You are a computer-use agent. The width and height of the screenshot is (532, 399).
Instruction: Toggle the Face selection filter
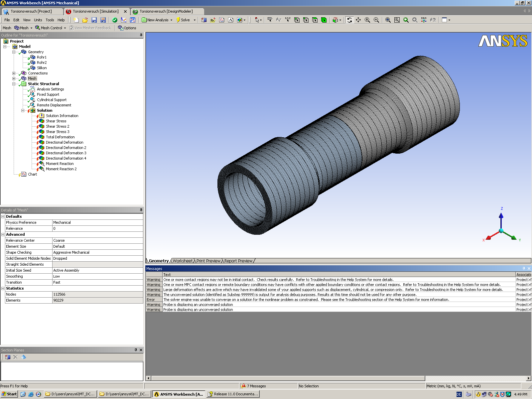(315, 20)
